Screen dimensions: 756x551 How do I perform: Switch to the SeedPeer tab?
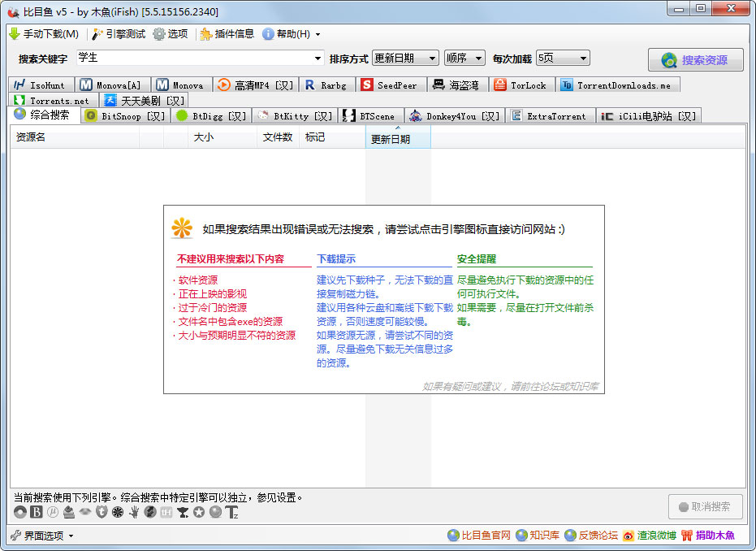389,85
